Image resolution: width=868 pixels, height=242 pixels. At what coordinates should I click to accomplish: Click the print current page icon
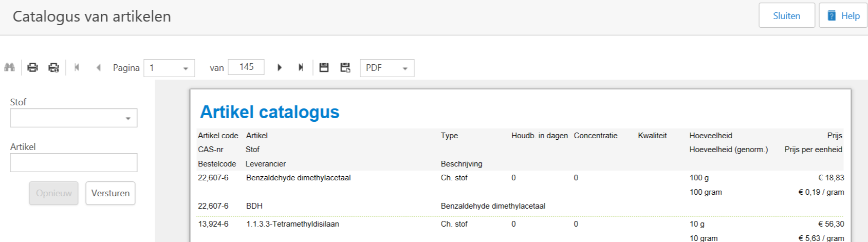[53, 67]
